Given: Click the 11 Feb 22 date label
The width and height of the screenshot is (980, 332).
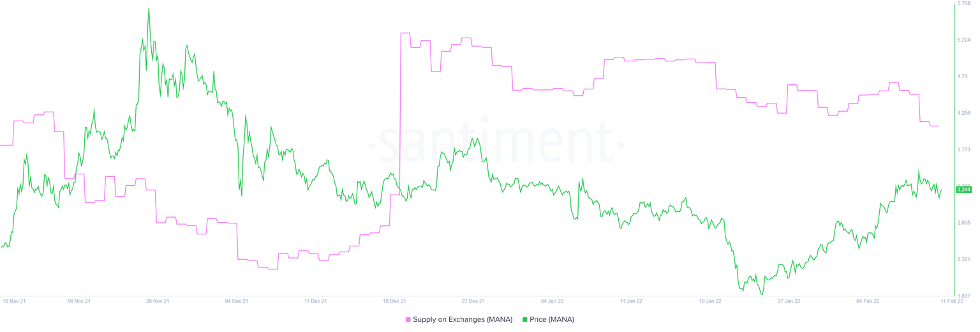Looking at the screenshot, I should coord(951,301).
